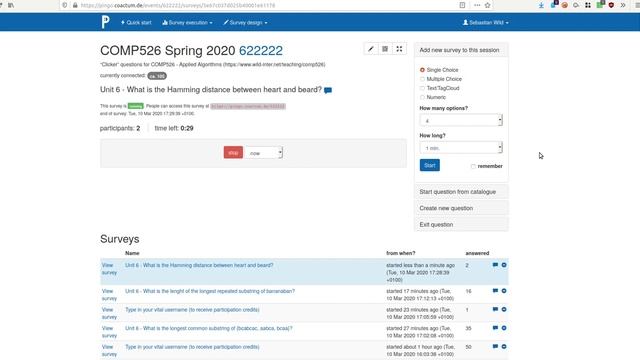This screenshot has width=640, height=360.
Task: Click 'started 17 minutes ago' timestamp
Action: click(x=420, y=295)
